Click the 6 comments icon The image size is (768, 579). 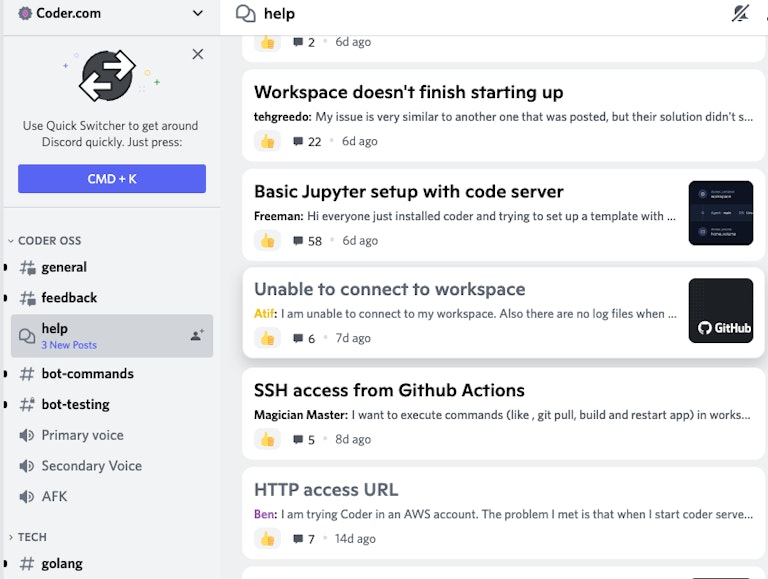tap(298, 338)
